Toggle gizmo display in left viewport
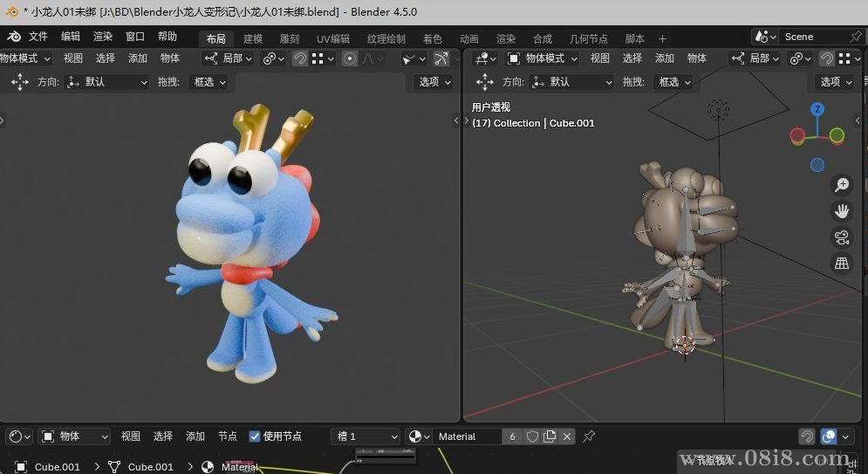Screen dimensions: 868x474 pyautogui.click(x=441, y=58)
